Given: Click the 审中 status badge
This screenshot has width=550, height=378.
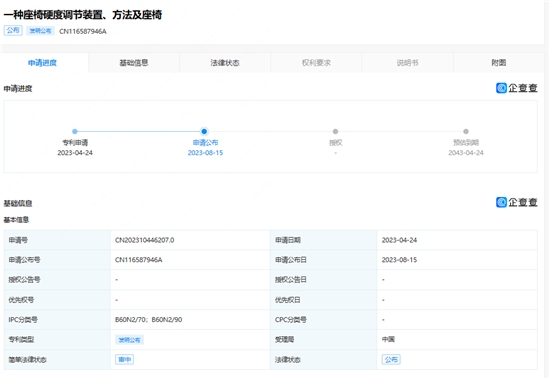Looking at the screenshot, I should click(125, 359).
